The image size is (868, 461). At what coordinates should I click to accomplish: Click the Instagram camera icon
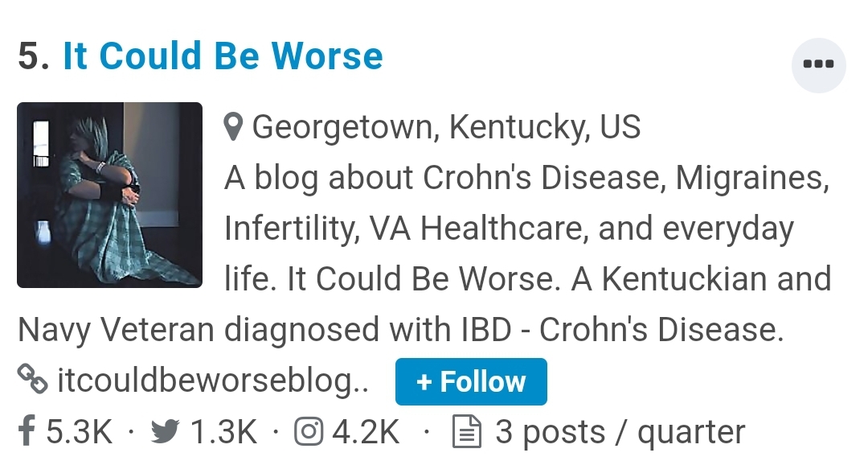click(308, 432)
